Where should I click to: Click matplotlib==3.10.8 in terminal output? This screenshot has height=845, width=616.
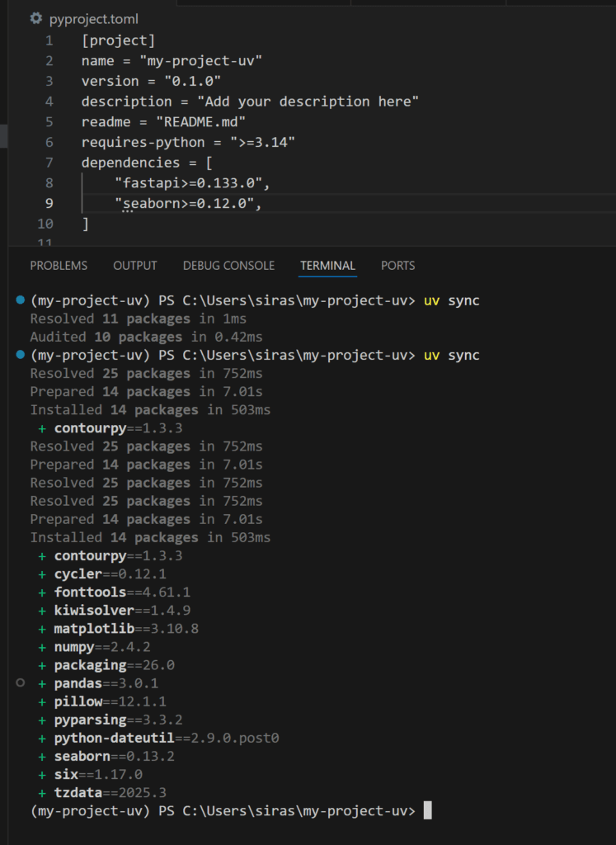[x=126, y=629]
